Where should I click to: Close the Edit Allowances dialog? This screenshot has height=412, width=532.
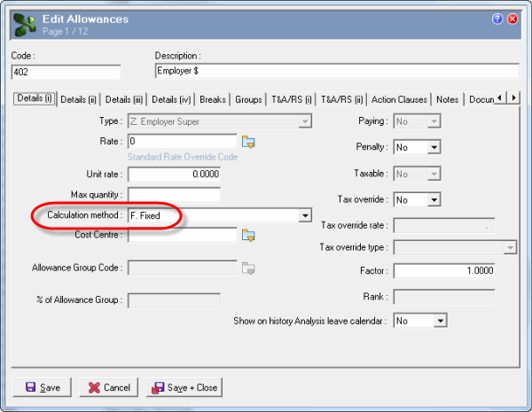(x=513, y=18)
